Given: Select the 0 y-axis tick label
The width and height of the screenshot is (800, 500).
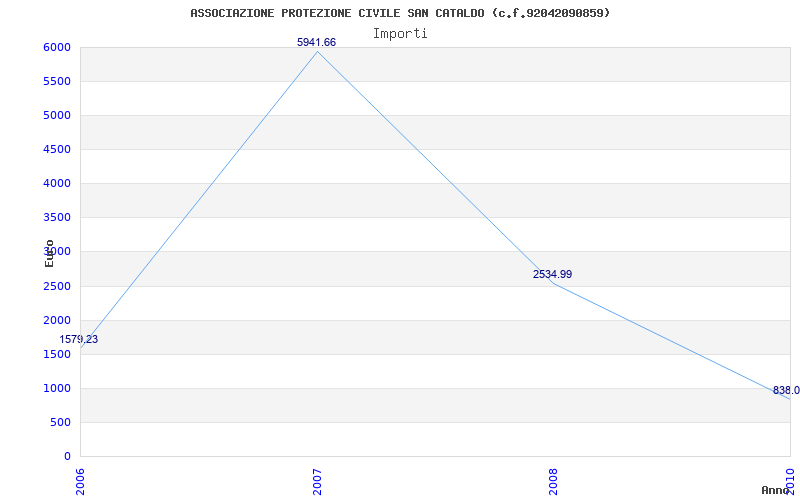Looking at the screenshot, I should click(x=67, y=456).
